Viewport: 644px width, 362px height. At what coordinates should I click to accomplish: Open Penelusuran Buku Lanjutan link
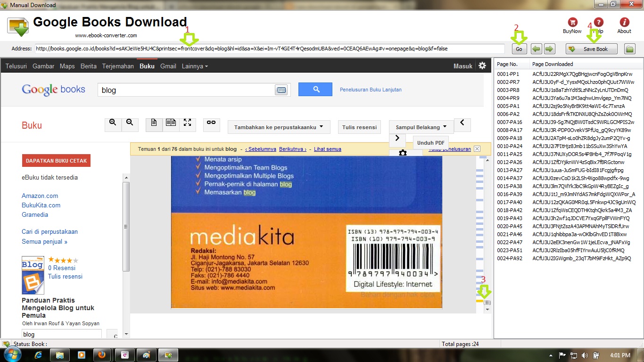tap(371, 90)
